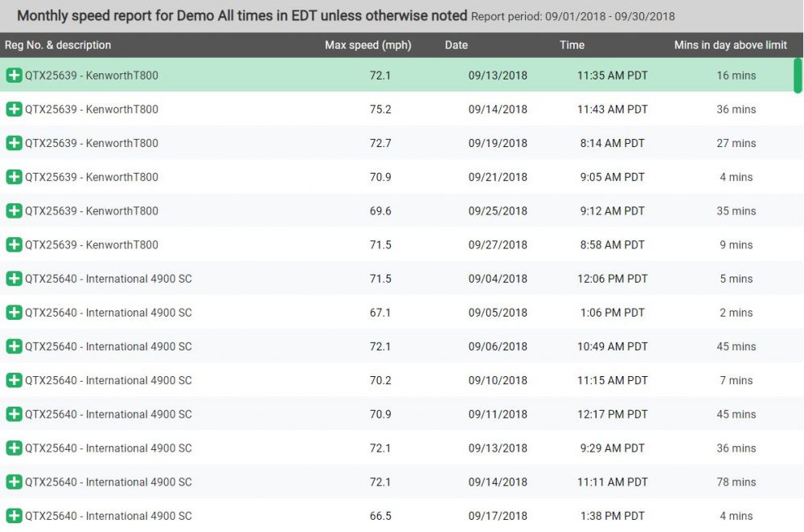This screenshot has height=532, width=804.
Task: Expand International 4900 SC row dated 09/04/2018
Action: click(14, 278)
